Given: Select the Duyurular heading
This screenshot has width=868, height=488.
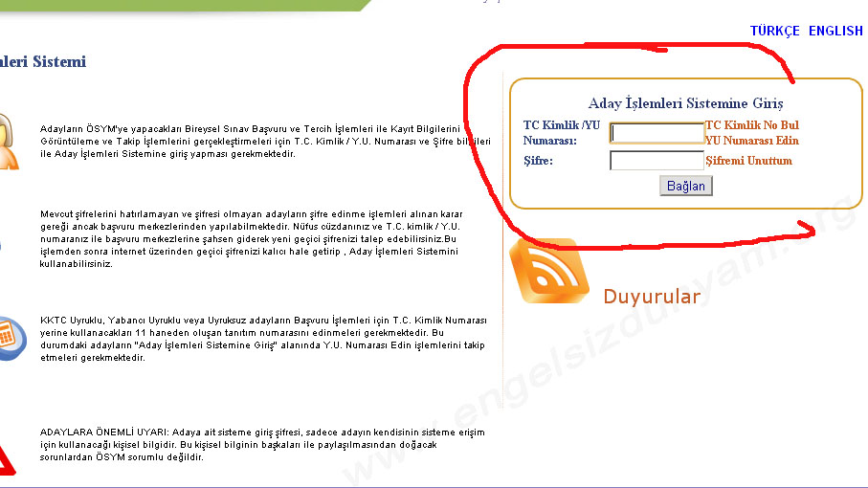Looking at the screenshot, I should click(x=652, y=297).
